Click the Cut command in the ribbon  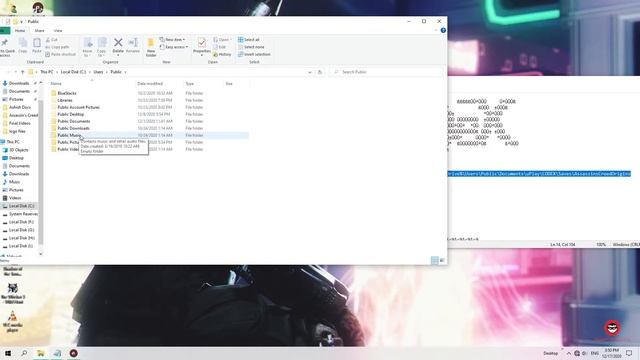click(52, 40)
